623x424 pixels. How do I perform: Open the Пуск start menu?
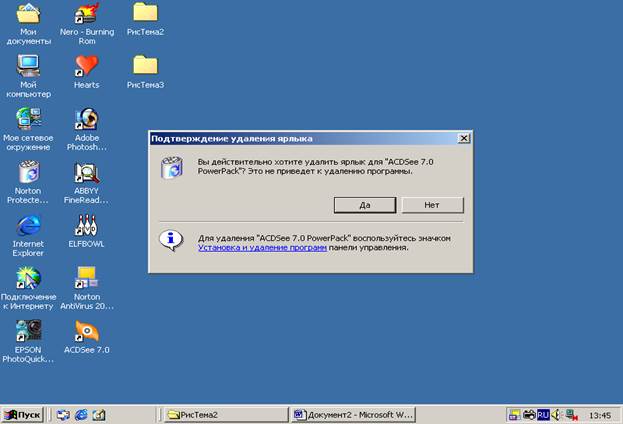click(x=23, y=415)
